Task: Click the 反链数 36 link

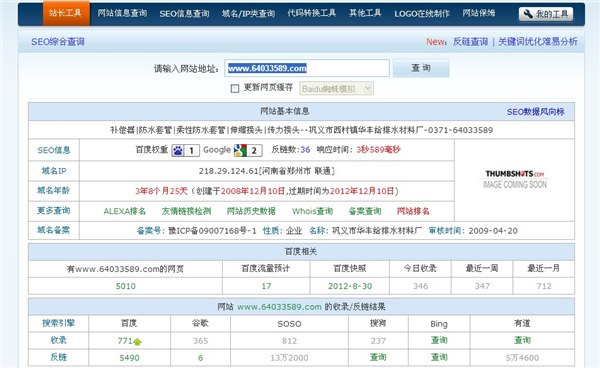Action: pyautogui.click(x=305, y=150)
